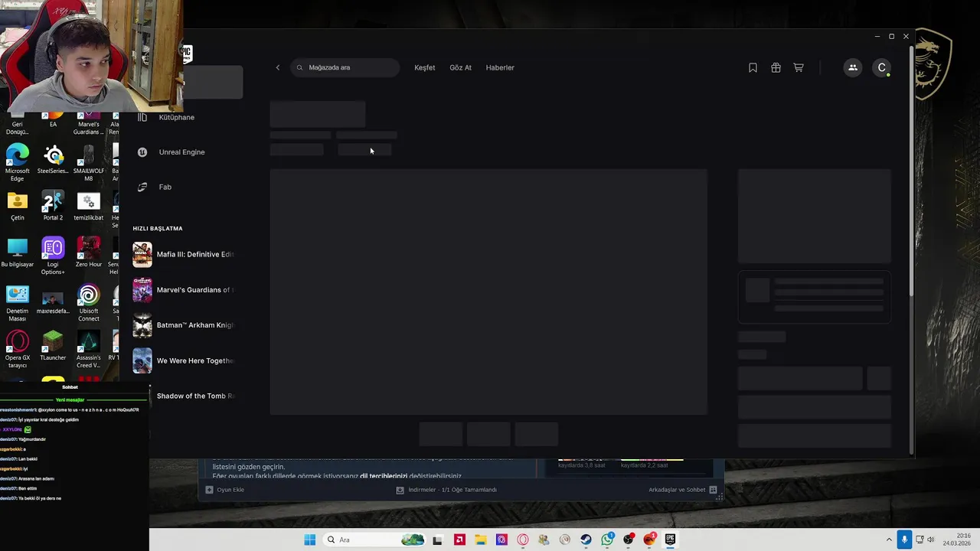Switch to the Haberler tab
Viewport: 980px width, 551px height.
point(500,67)
